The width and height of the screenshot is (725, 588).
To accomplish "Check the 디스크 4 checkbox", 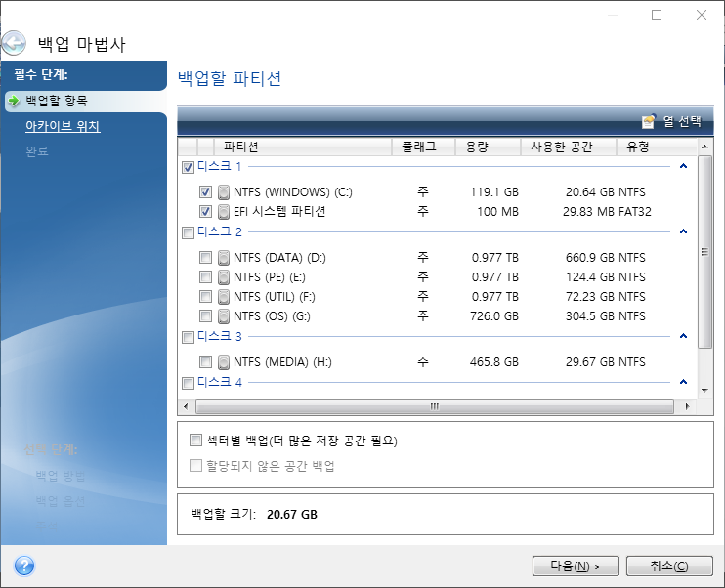I will 188,383.
